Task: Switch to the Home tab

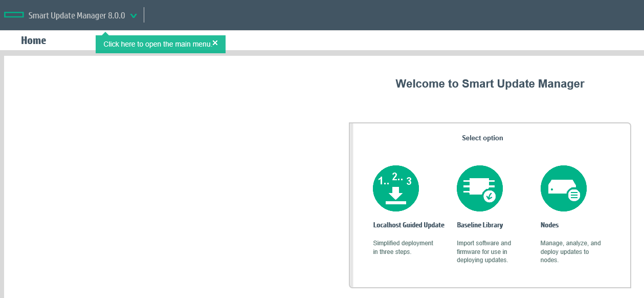Action: point(33,40)
